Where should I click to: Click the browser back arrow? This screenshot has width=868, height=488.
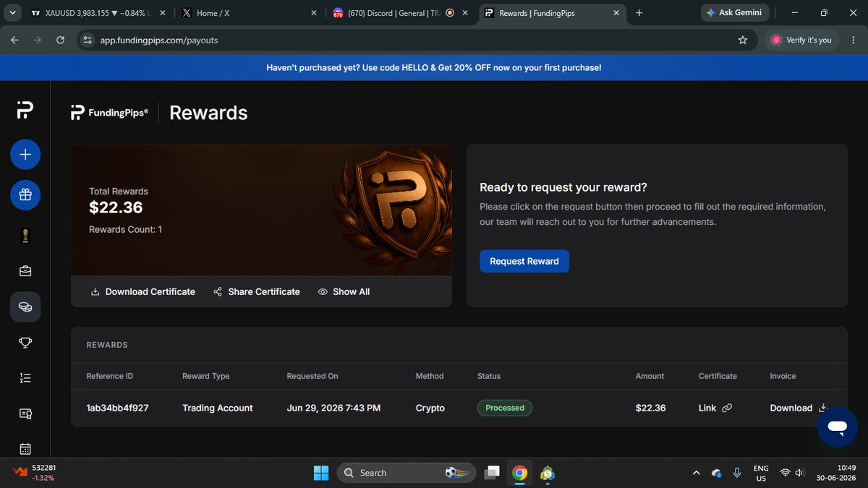(14, 40)
